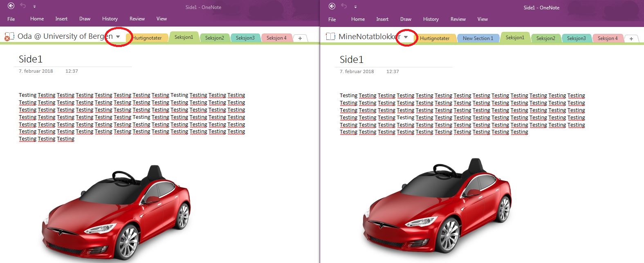Image resolution: width=644 pixels, height=263 pixels.
Task: Open the Draw ribbon tab in right window
Action: click(406, 19)
